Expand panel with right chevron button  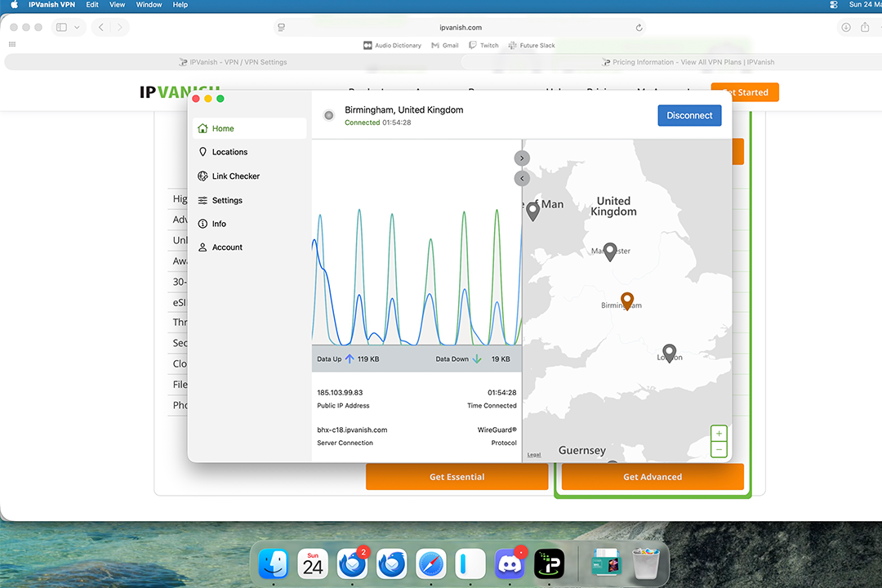pyautogui.click(x=522, y=158)
